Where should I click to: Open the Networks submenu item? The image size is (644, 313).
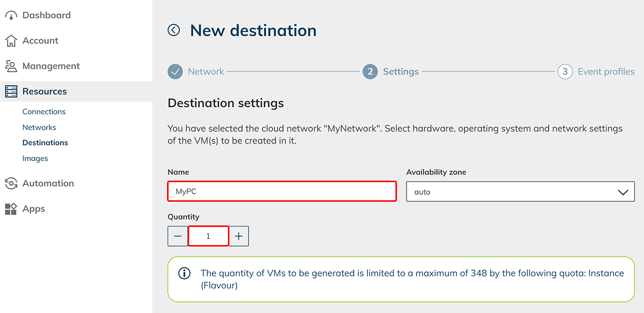[x=39, y=127]
